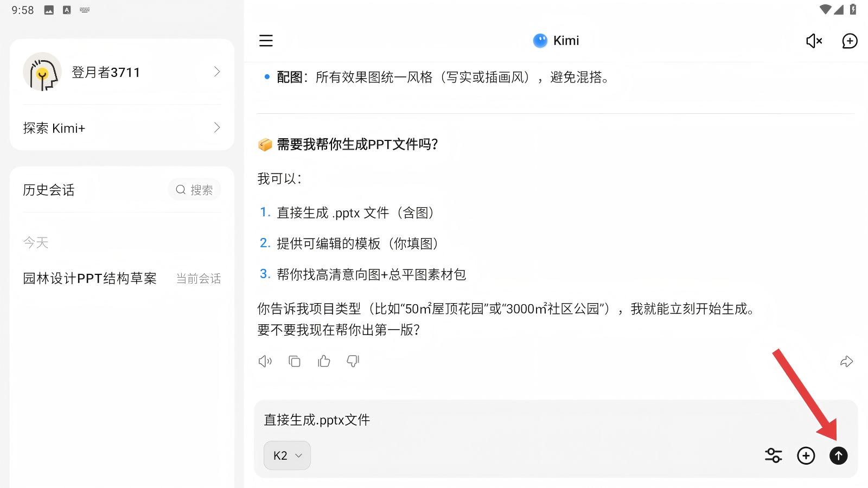Expand the K2 model dropdown
868x488 pixels.
[x=287, y=455]
